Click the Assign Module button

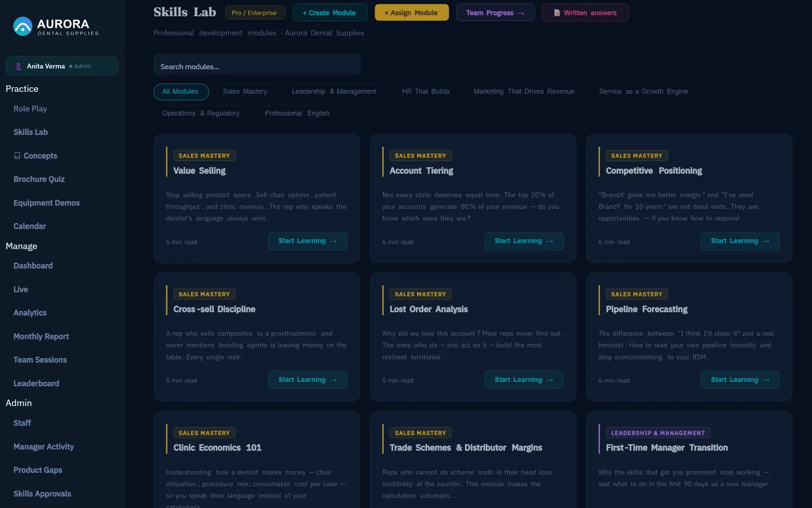pyautogui.click(x=412, y=13)
